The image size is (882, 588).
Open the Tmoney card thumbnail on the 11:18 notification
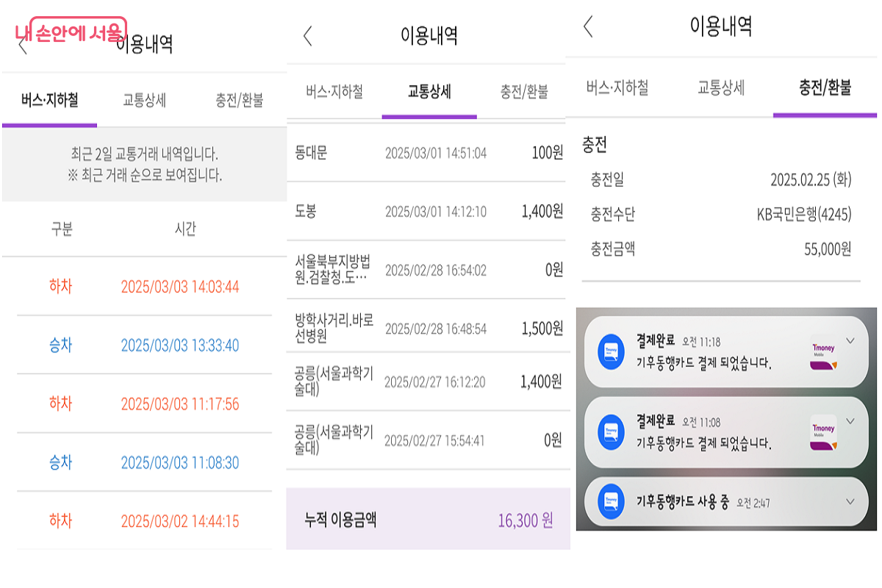(823, 351)
